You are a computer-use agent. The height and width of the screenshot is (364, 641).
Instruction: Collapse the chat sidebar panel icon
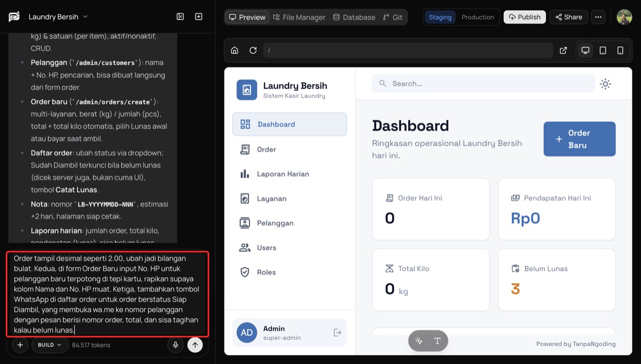pos(181,17)
